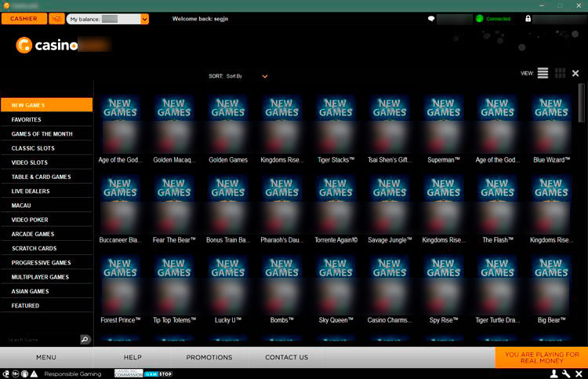Click the orange deposit icon beside Cashier
Image resolution: width=588 pixels, height=379 pixels.
click(x=56, y=18)
